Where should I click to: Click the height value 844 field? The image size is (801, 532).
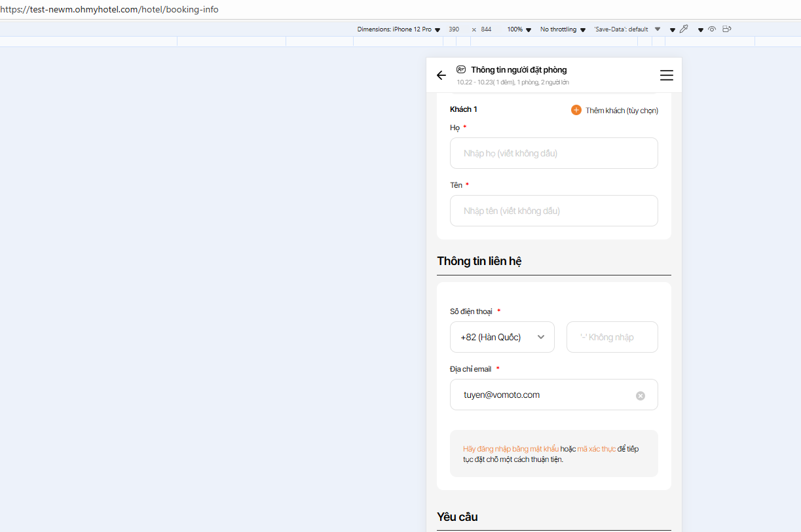point(486,29)
